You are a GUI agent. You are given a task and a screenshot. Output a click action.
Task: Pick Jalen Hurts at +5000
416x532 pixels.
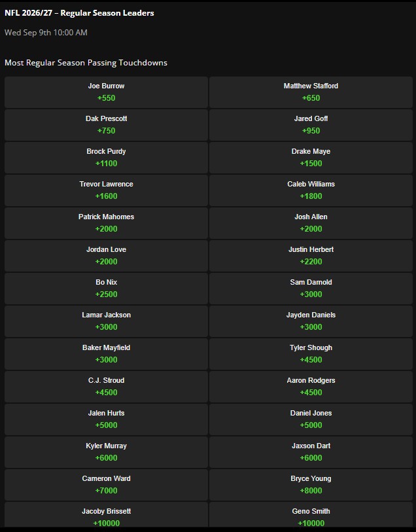point(106,419)
